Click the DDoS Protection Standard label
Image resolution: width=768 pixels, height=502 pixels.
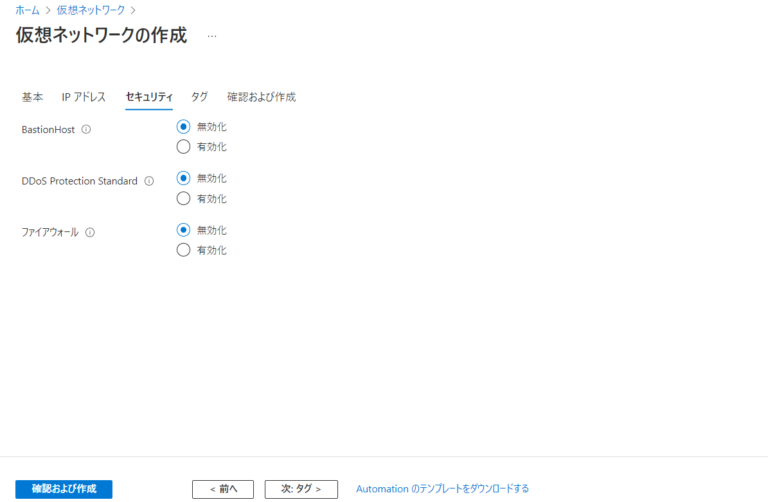(x=79, y=181)
